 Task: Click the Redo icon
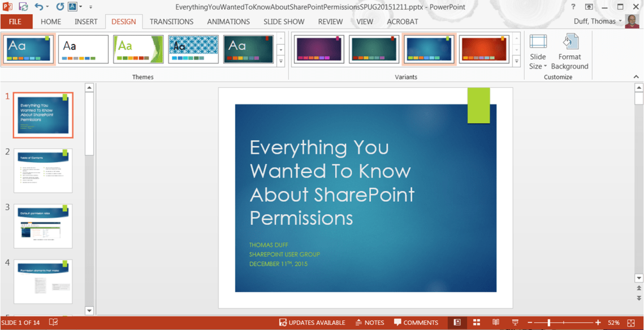(x=60, y=6)
